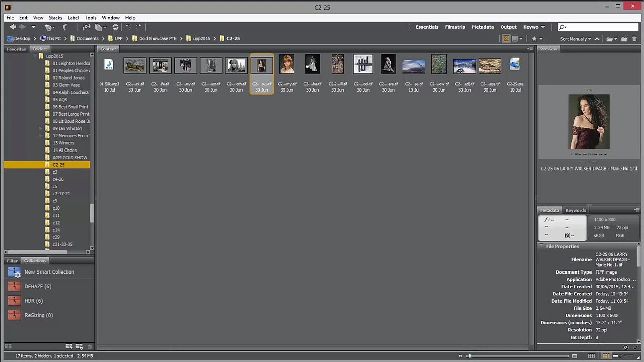
Task: Click the back navigation arrow
Action: tap(13, 27)
